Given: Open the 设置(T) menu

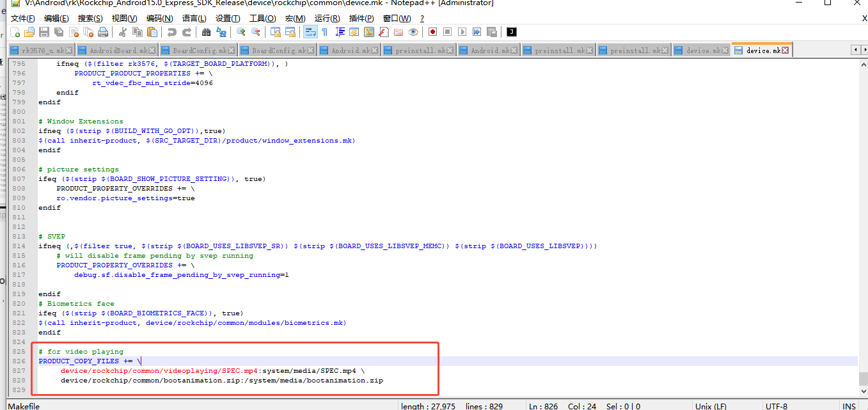Looking at the screenshot, I should click(228, 19).
